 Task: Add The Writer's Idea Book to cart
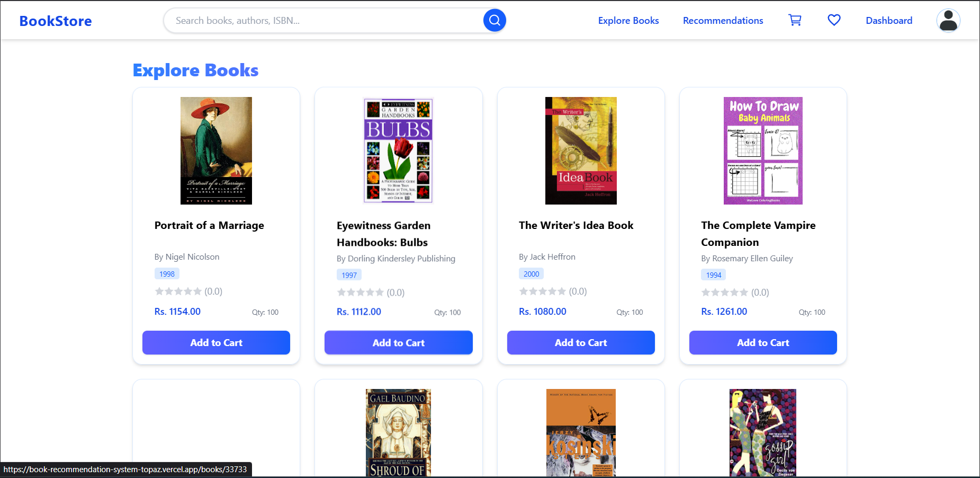[581, 342]
